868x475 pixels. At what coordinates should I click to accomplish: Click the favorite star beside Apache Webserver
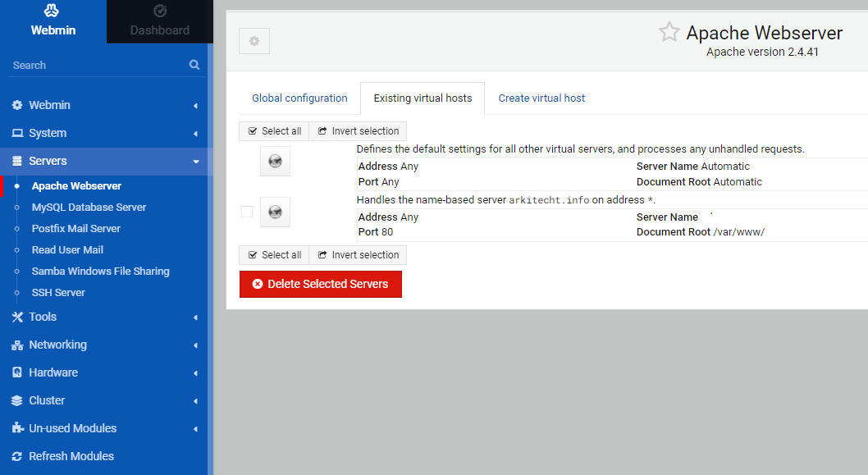(x=669, y=31)
